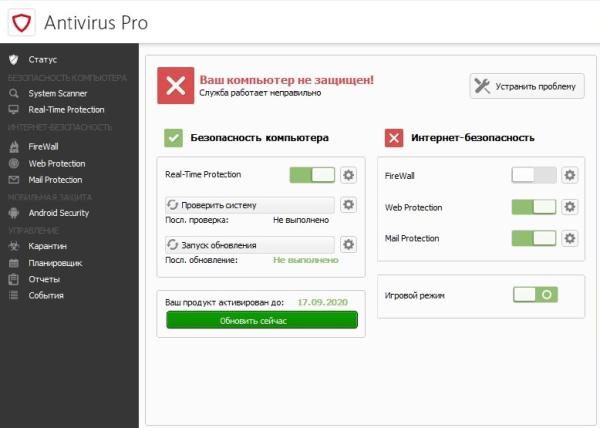The image size is (600, 428).
Task: Turn off Web Protection toggle
Action: (533, 207)
